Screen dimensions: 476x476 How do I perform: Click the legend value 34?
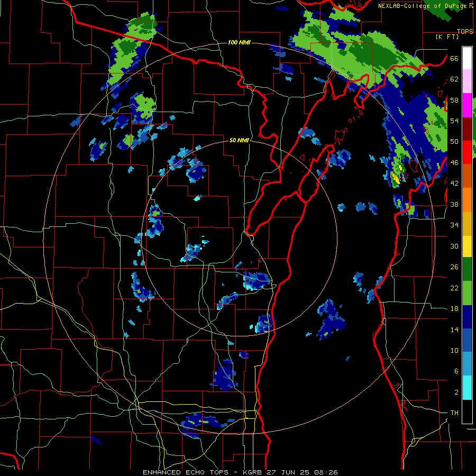click(454, 225)
